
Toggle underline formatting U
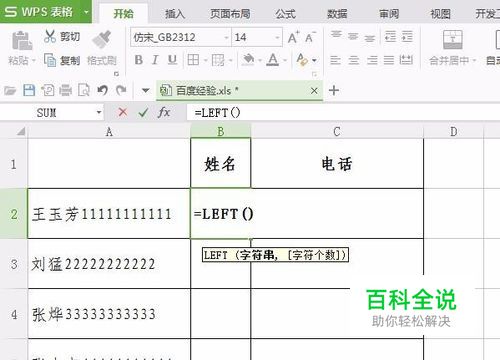tap(172, 60)
